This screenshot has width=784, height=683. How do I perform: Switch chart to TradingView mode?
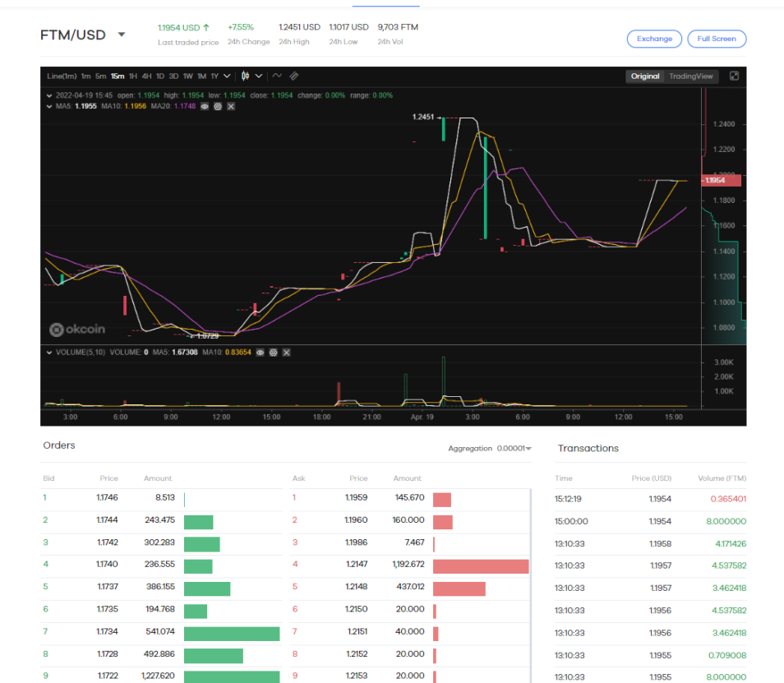tap(691, 76)
